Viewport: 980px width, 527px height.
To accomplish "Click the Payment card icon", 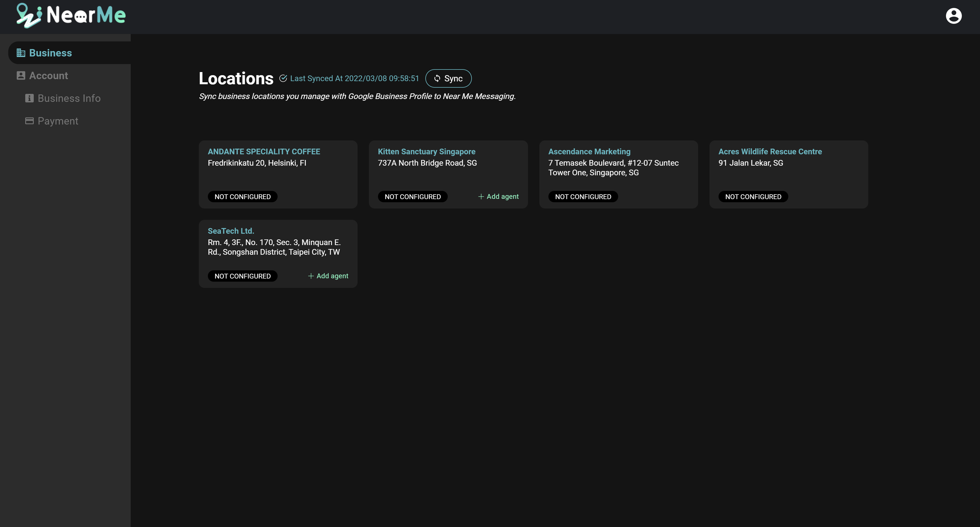I will 29,121.
